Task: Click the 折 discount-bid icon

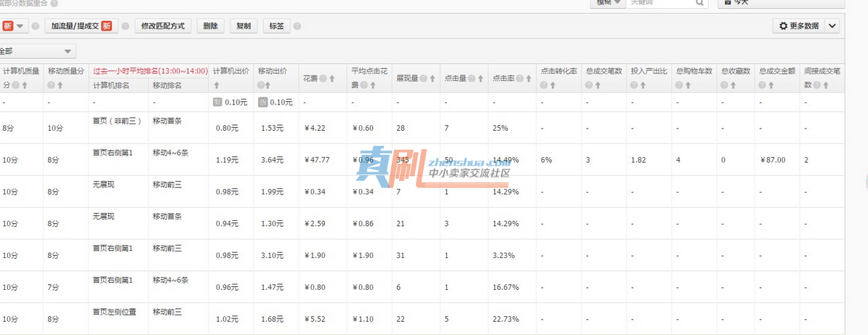Action: [262, 102]
